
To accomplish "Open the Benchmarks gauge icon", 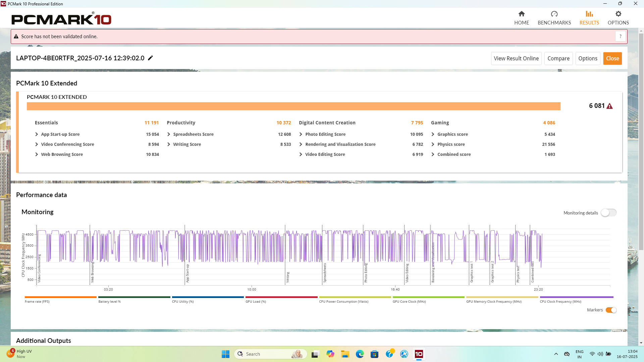I will point(554,14).
